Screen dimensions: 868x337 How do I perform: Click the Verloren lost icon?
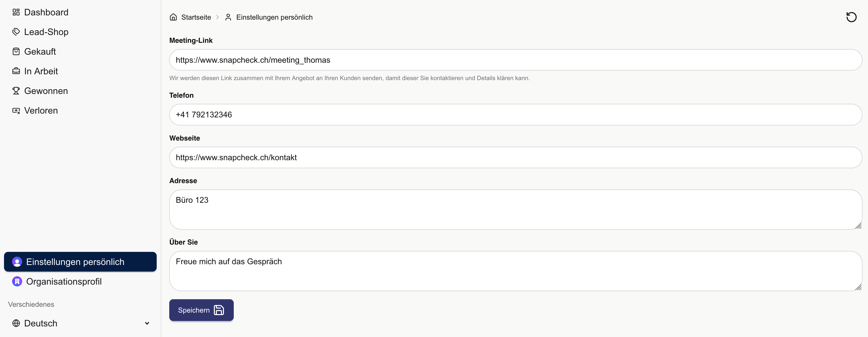(x=16, y=111)
